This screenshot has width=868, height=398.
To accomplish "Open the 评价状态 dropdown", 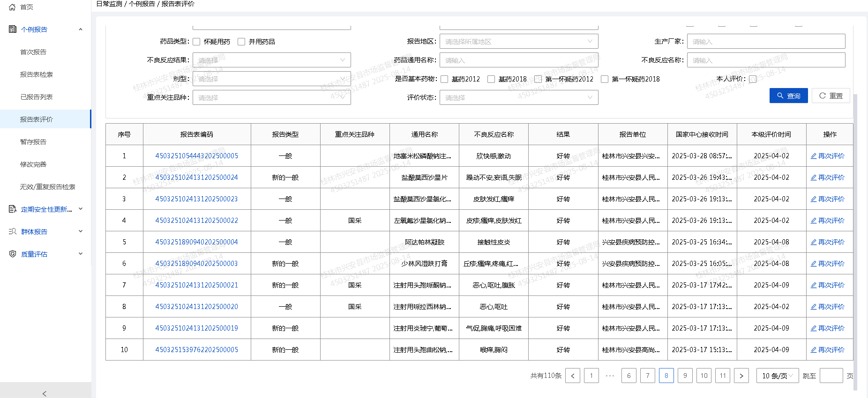I will pyautogui.click(x=518, y=97).
